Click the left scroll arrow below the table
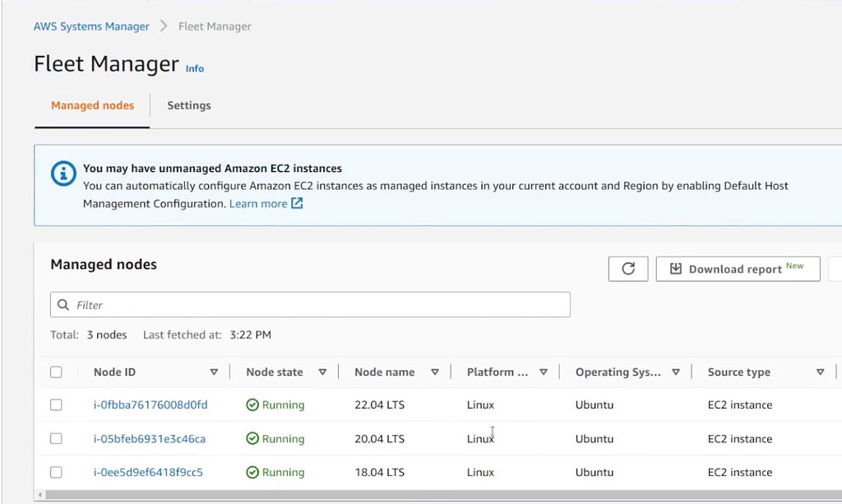Viewport: 842px width, 504px height. point(39,495)
